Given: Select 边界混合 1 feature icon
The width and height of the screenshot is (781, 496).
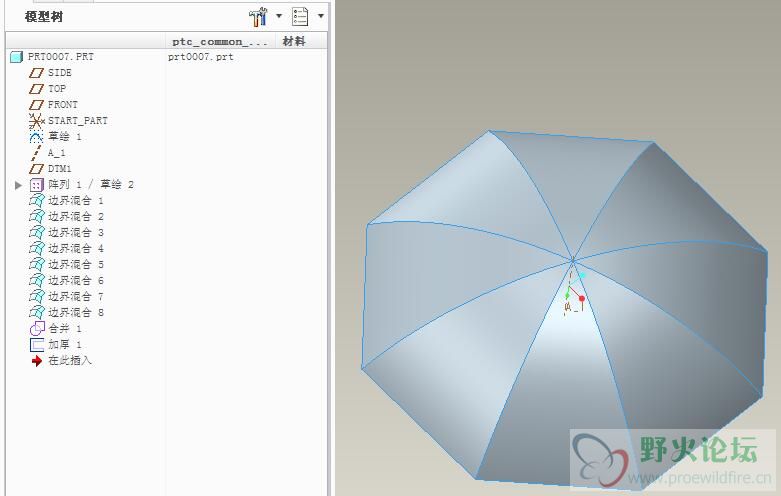Looking at the screenshot, I should (x=37, y=201).
